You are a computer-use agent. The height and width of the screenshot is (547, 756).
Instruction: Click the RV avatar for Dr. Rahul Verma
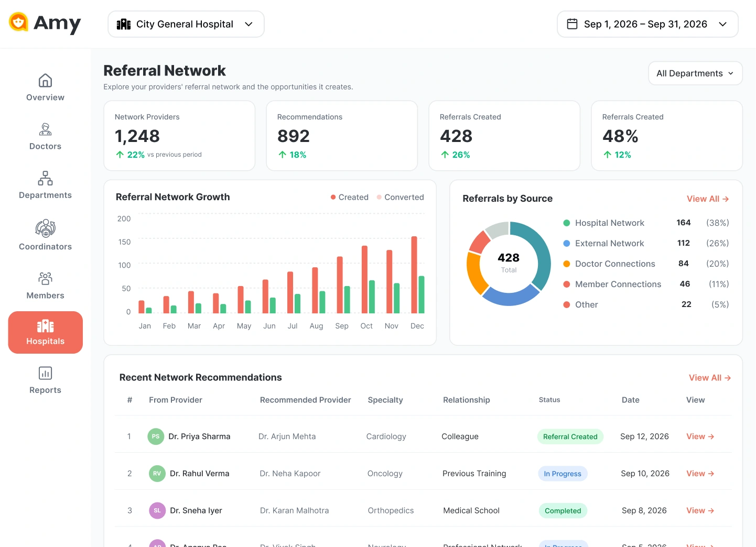coord(157,474)
